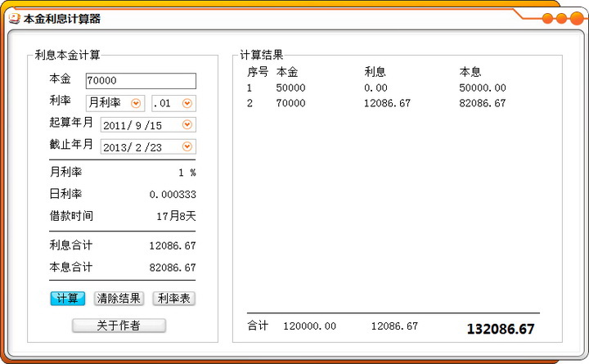Open the 起算年月 start date picker

pyautogui.click(x=187, y=124)
